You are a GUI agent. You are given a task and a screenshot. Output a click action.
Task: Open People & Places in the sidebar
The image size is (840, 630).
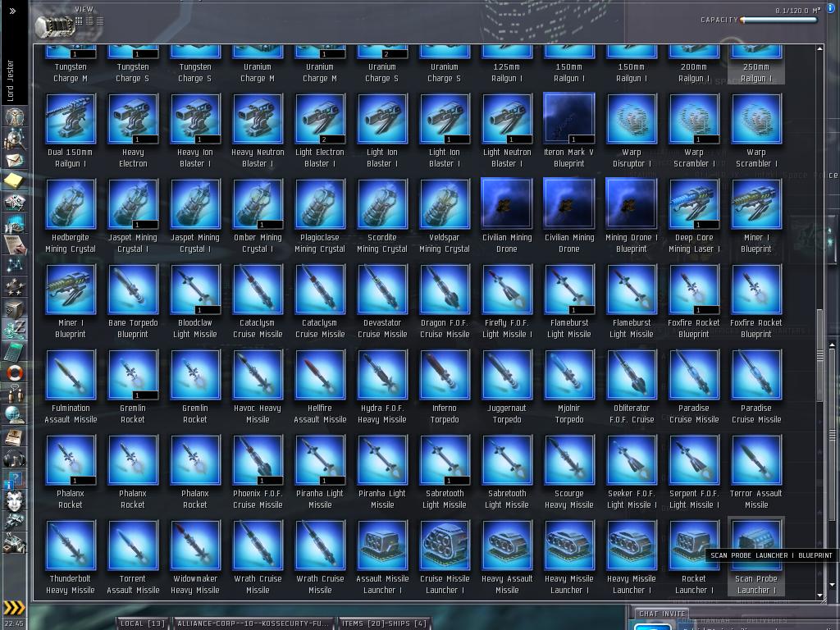pyautogui.click(x=15, y=139)
